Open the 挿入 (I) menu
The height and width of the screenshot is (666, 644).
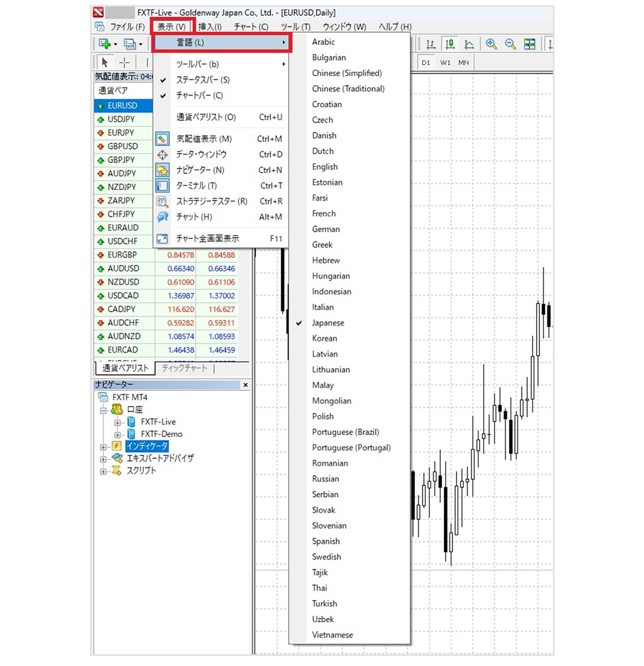210,26
